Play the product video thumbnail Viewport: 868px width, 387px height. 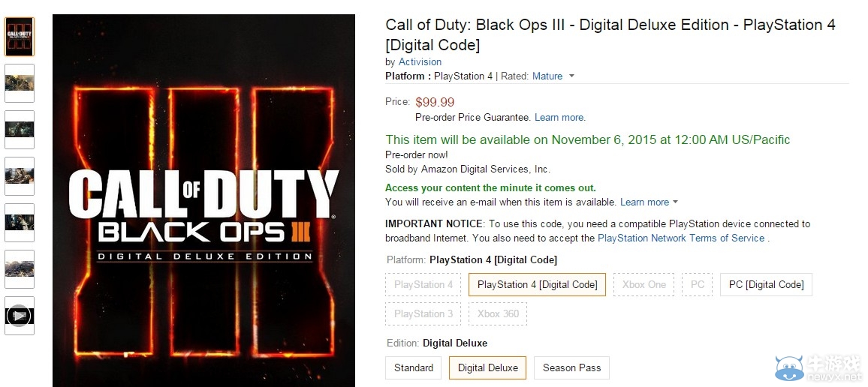(x=20, y=316)
